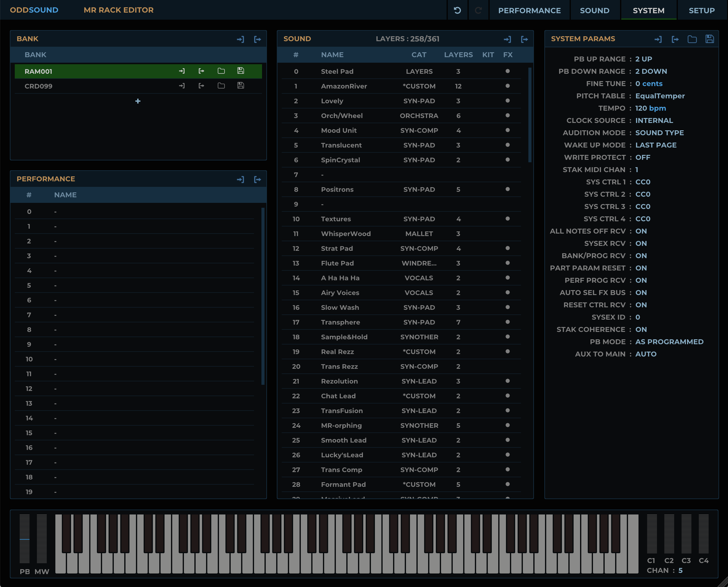Image resolution: width=728 pixels, height=587 pixels.
Task: Click the C4 controller slider
Action: 704,534
